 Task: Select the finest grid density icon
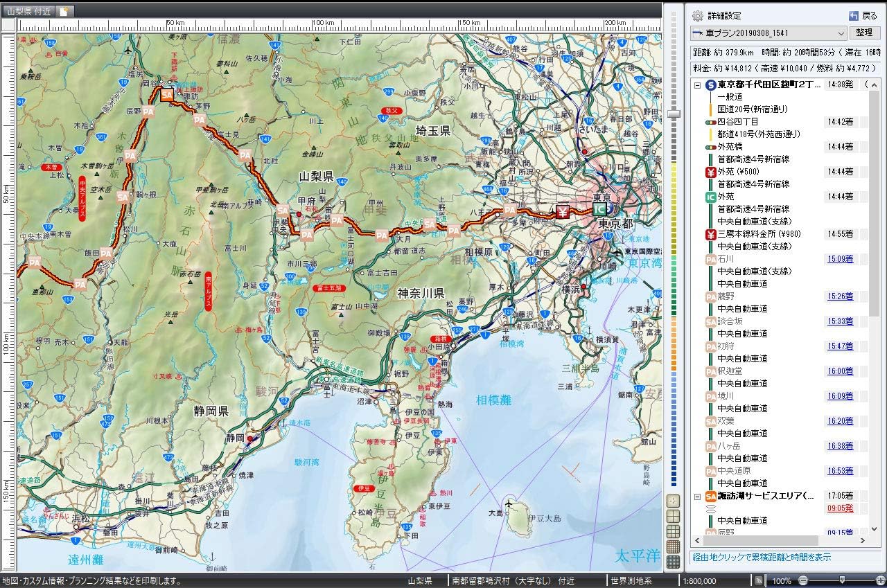[x=673, y=562]
